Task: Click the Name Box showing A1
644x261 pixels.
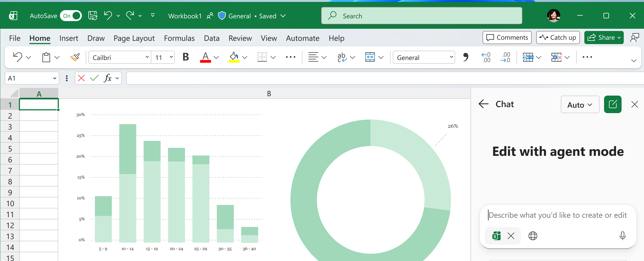Action: point(32,78)
